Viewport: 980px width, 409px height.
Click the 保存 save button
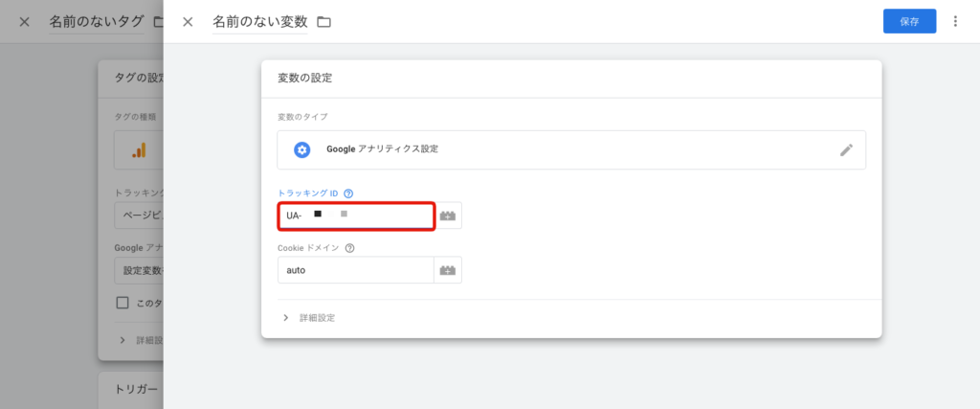[909, 21]
